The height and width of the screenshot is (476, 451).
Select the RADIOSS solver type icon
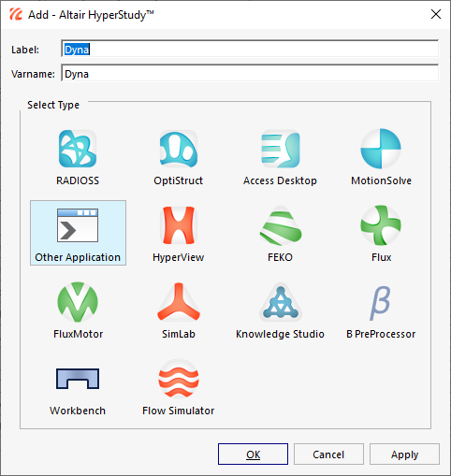point(78,149)
